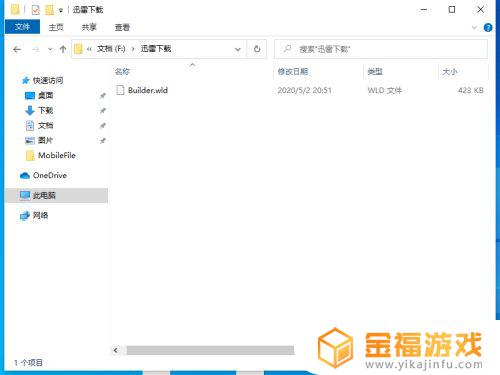Image resolution: width=500 pixels, height=375 pixels.
Task: Click the pin icon next to 文档
Action: point(103,126)
